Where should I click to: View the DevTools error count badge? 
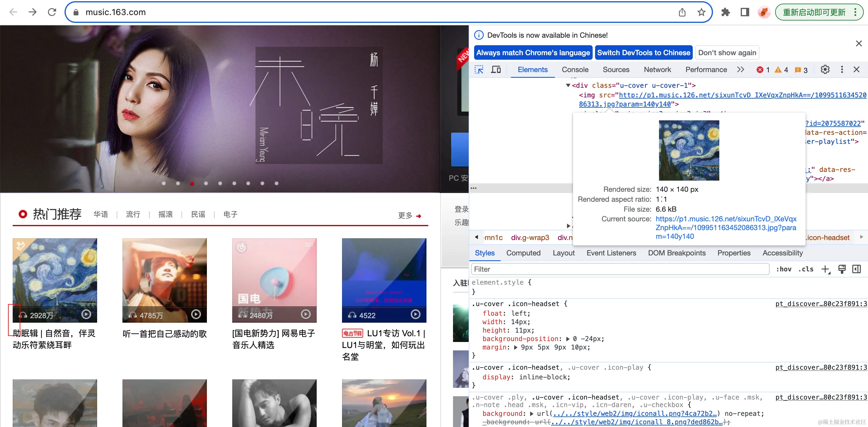pyautogui.click(x=763, y=70)
